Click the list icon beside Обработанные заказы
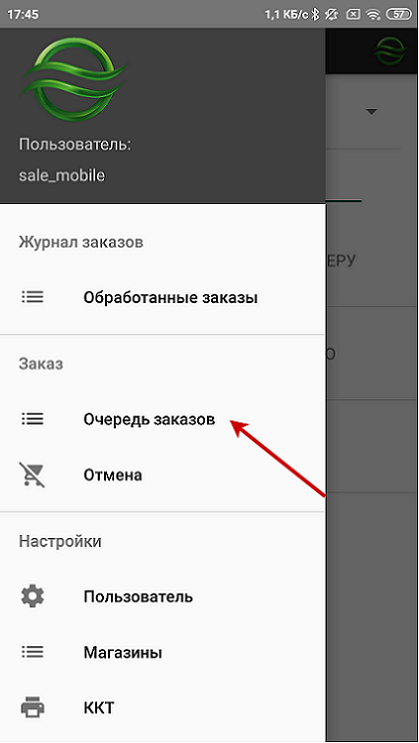This screenshot has height=743, width=419. 33,297
